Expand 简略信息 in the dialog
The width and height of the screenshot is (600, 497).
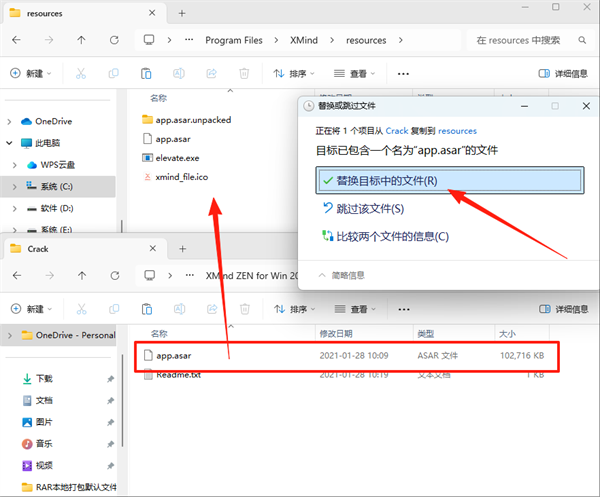tap(341, 275)
